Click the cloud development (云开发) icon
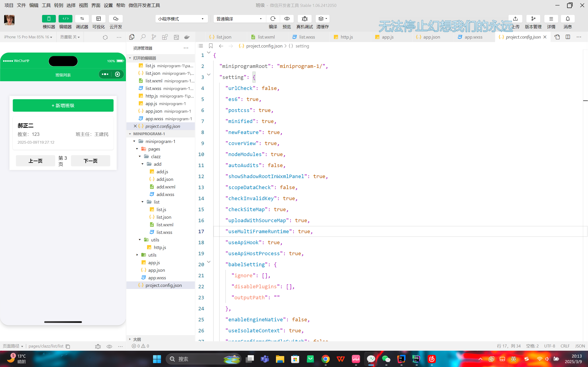 coord(116,19)
